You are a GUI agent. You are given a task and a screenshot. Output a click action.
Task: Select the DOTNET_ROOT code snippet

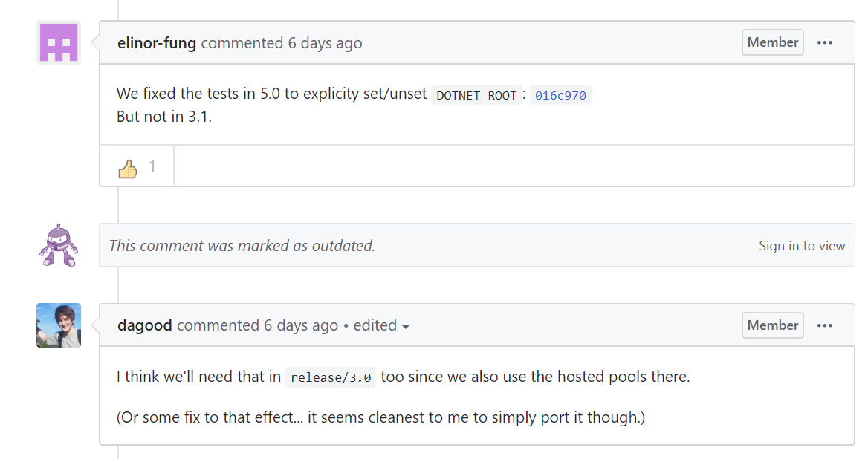point(476,95)
